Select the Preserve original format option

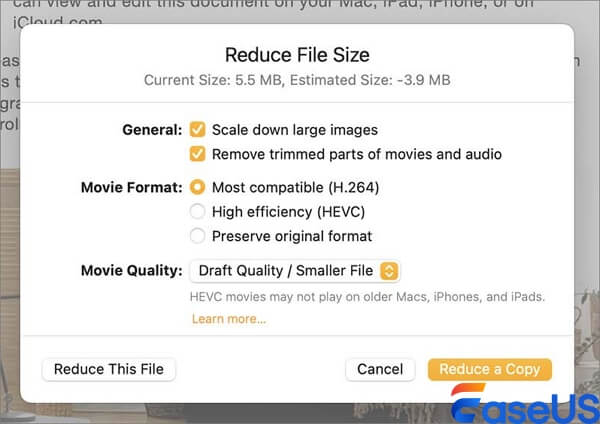(x=197, y=236)
